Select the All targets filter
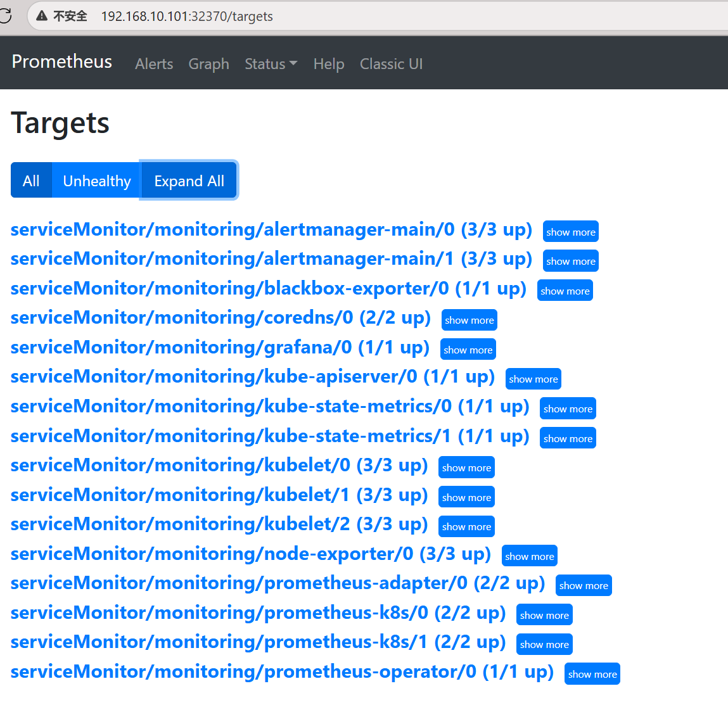728x724 pixels. pos(31,180)
